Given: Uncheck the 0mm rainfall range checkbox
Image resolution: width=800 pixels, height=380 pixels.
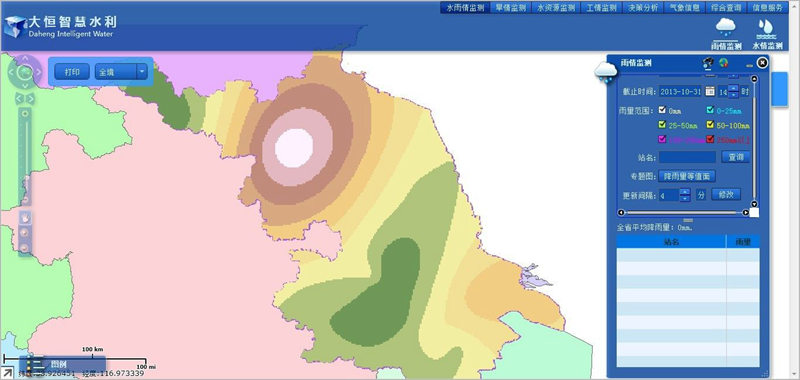Looking at the screenshot, I should pos(662,110).
